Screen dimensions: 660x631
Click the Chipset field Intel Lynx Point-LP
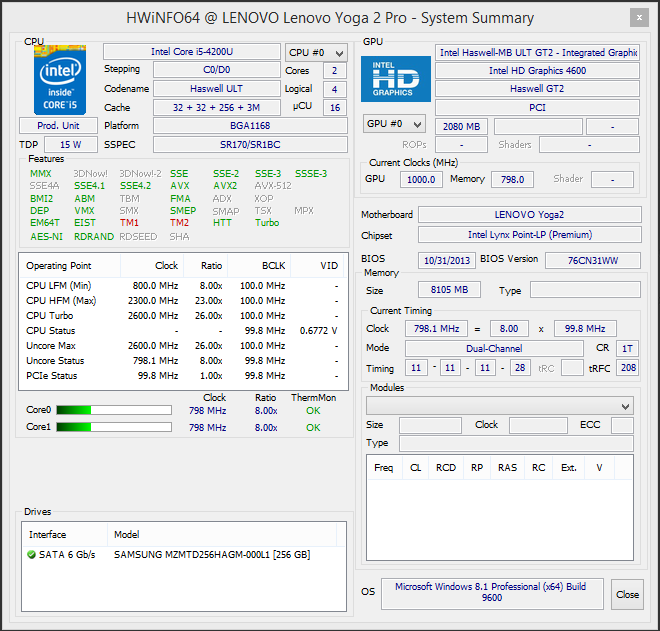point(530,234)
